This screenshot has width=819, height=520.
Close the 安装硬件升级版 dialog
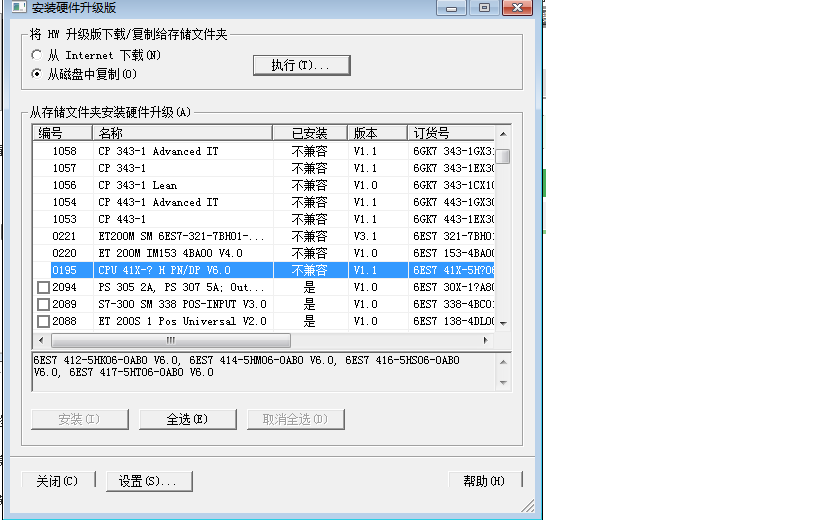click(x=518, y=7)
